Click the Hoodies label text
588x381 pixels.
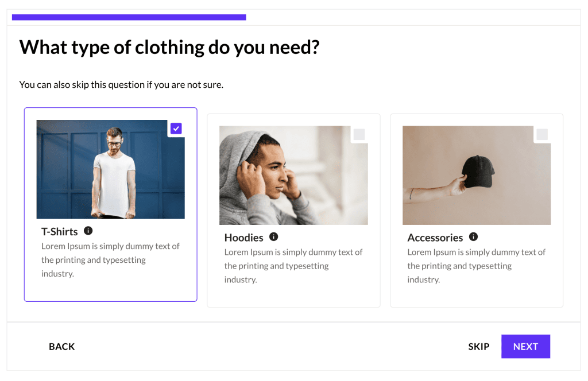243,237
